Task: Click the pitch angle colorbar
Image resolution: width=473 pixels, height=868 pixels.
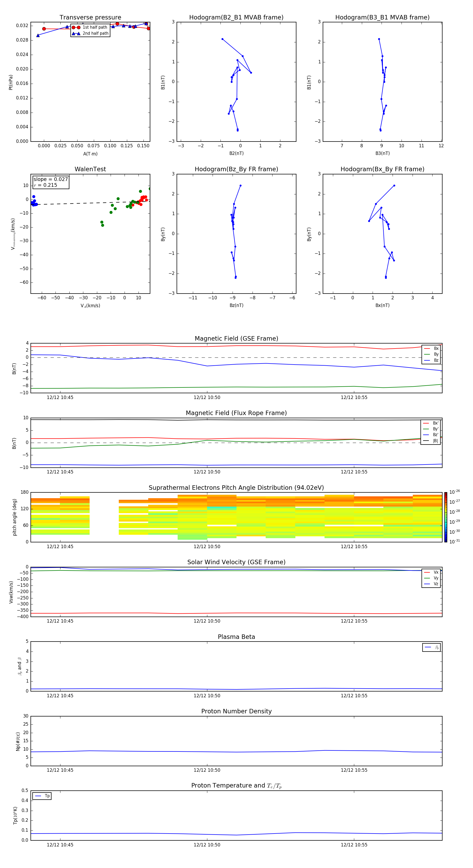Action: point(446,517)
